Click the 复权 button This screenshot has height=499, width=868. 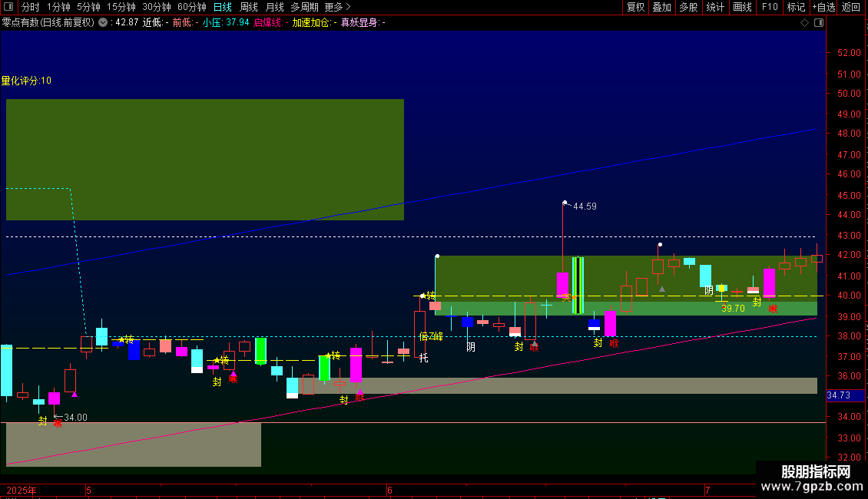click(635, 7)
